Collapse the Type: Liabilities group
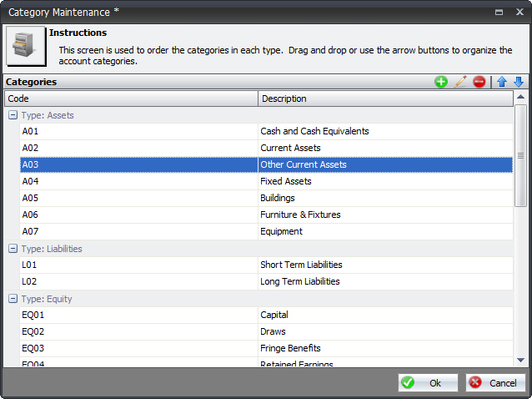 coord(13,249)
